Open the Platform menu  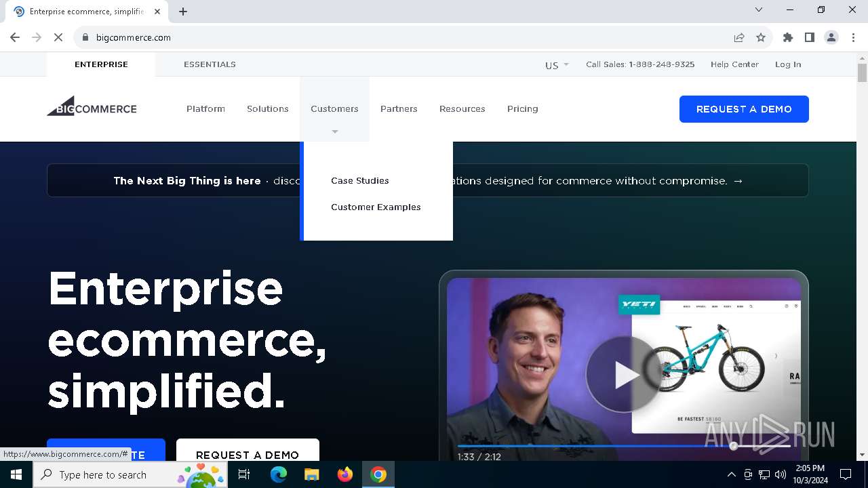click(205, 108)
